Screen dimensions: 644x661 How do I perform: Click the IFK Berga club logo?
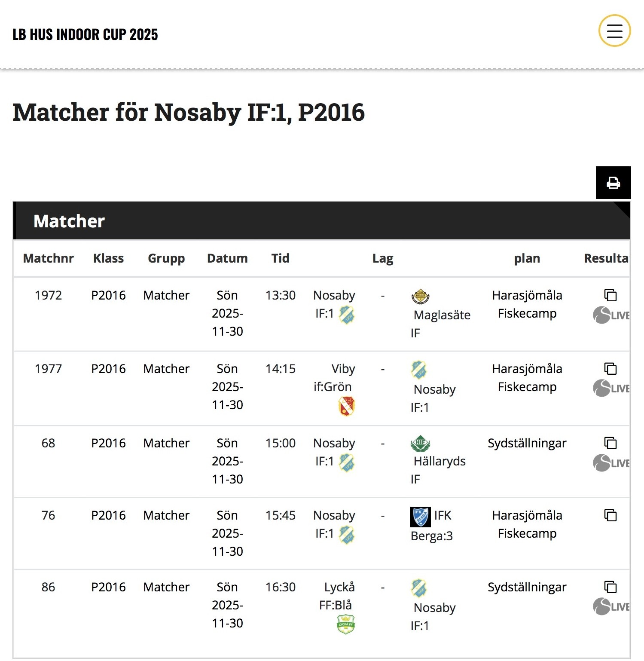point(420,516)
